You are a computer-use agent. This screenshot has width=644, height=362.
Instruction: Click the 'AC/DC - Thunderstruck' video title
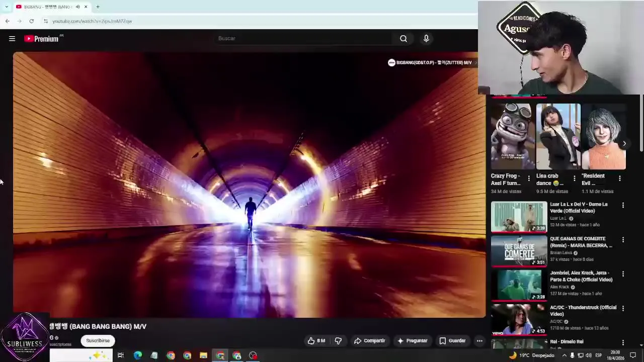click(583, 311)
